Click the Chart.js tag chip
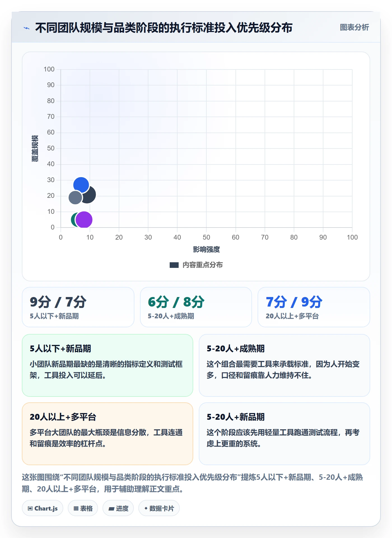The image size is (392, 538). pyautogui.click(x=43, y=508)
